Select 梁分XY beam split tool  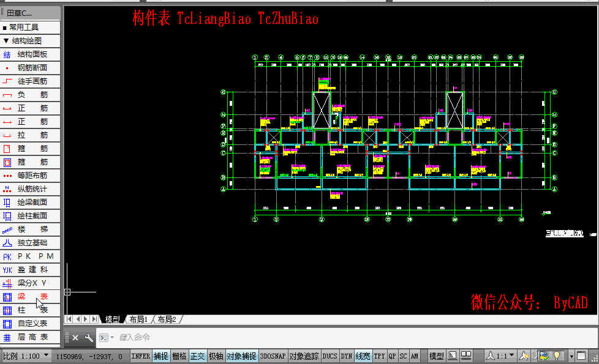[30, 283]
